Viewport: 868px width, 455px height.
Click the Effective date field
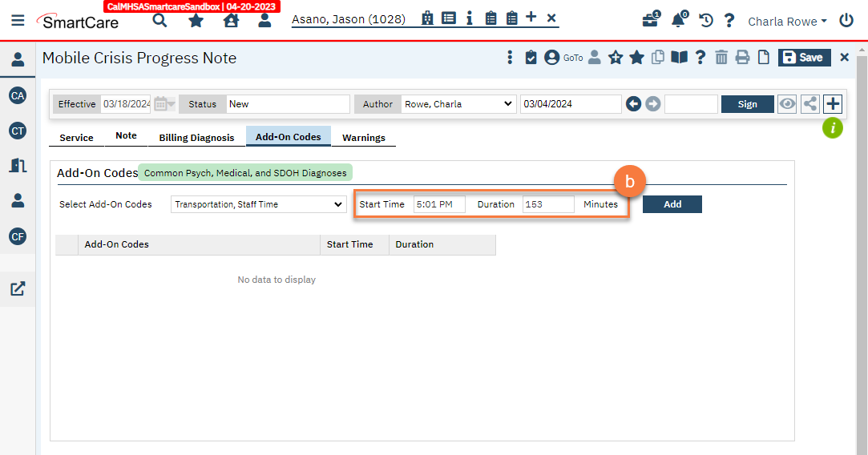(x=126, y=104)
